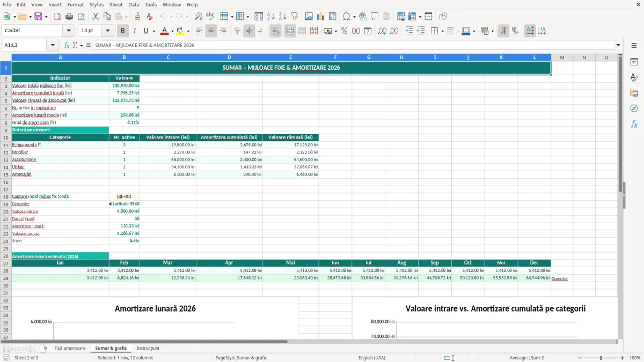Add a decimal place
This screenshot has height=362, width=644.
(x=383, y=31)
